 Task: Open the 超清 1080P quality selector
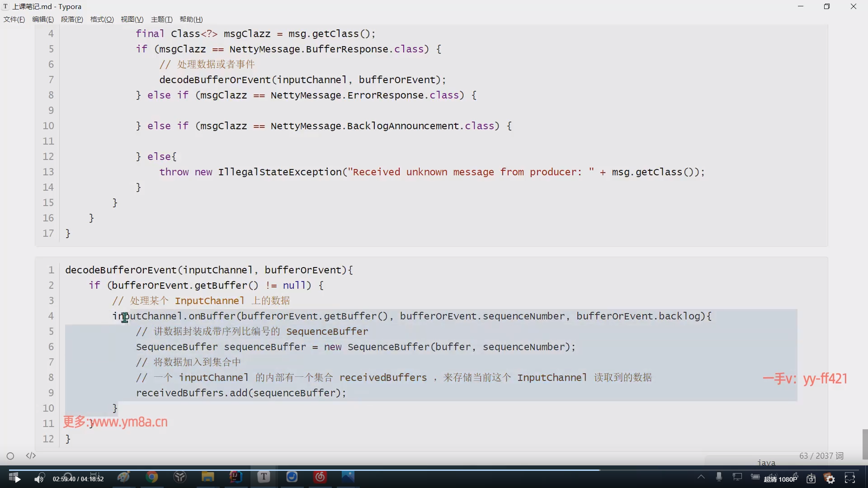coord(780,479)
